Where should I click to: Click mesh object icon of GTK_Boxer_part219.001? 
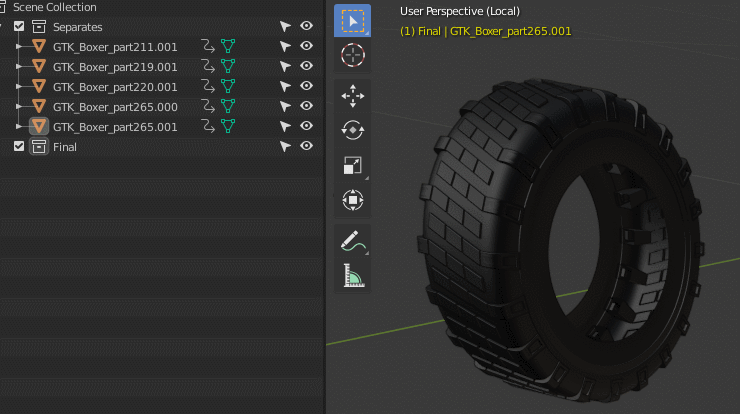39,67
